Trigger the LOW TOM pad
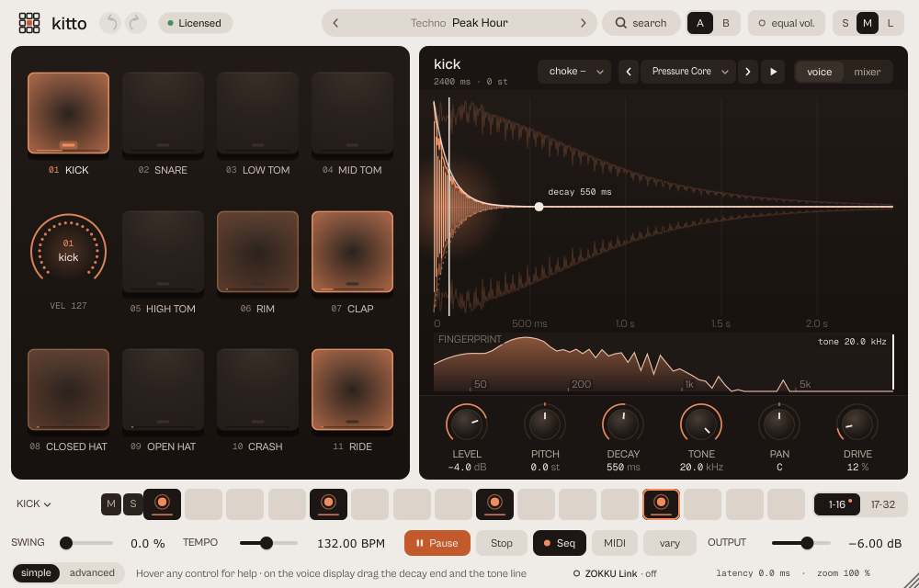Image resolution: width=919 pixels, height=588 pixels. coord(258,113)
